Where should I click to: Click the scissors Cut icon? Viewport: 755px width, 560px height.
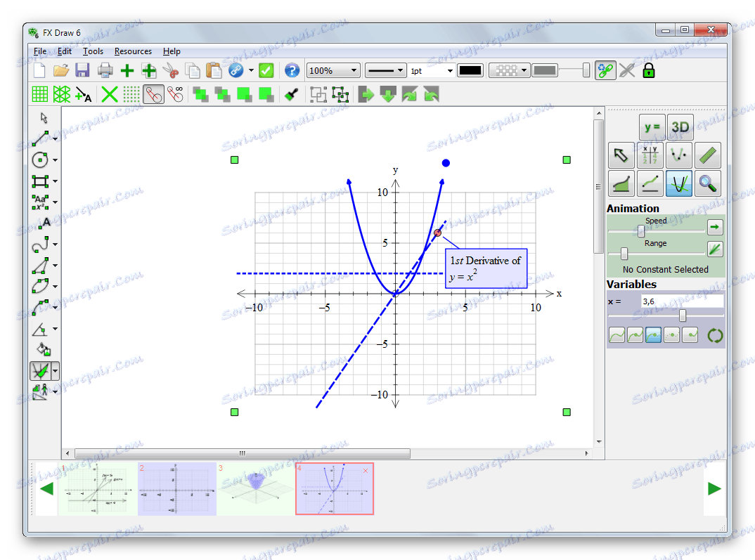170,70
